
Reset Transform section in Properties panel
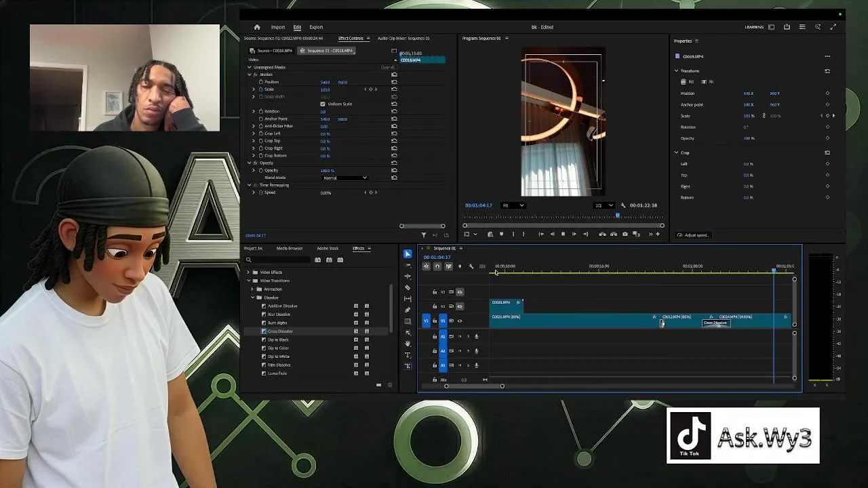pos(827,70)
